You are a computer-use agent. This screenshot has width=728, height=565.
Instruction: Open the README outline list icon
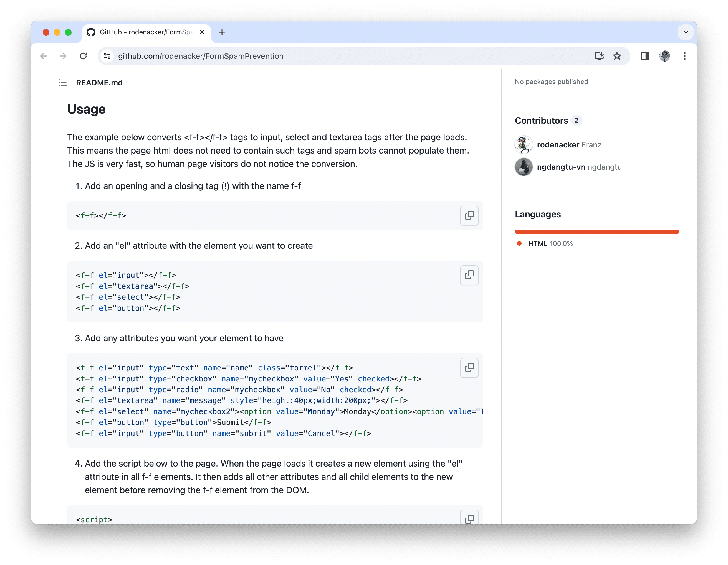[x=63, y=83]
